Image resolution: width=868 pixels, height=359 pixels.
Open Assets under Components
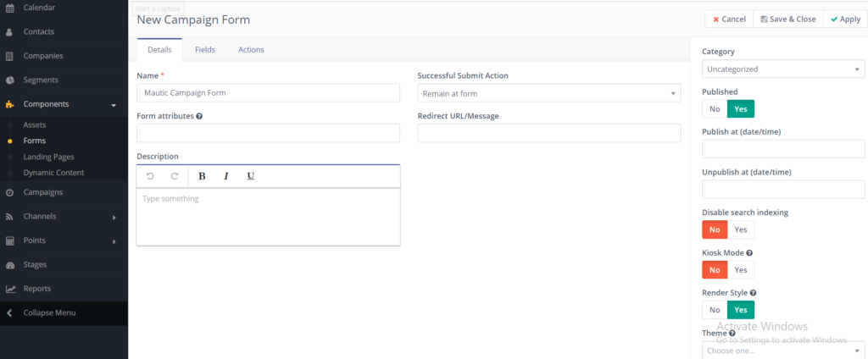click(x=34, y=125)
